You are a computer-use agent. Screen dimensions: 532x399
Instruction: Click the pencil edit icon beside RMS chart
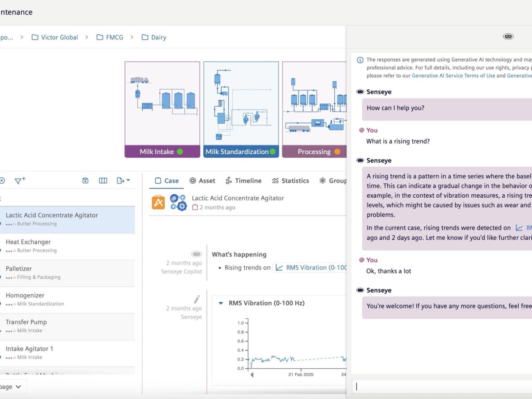[196, 299]
